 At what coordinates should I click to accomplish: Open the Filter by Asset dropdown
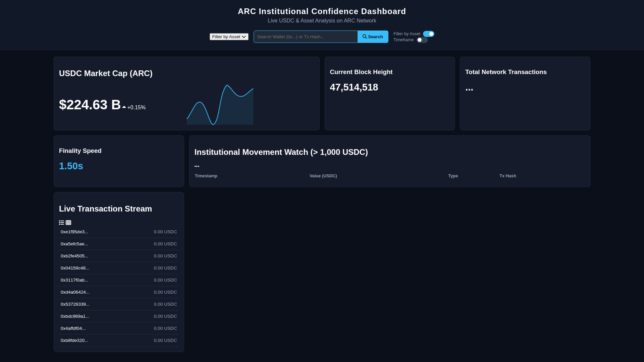pyautogui.click(x=229, y=37)
